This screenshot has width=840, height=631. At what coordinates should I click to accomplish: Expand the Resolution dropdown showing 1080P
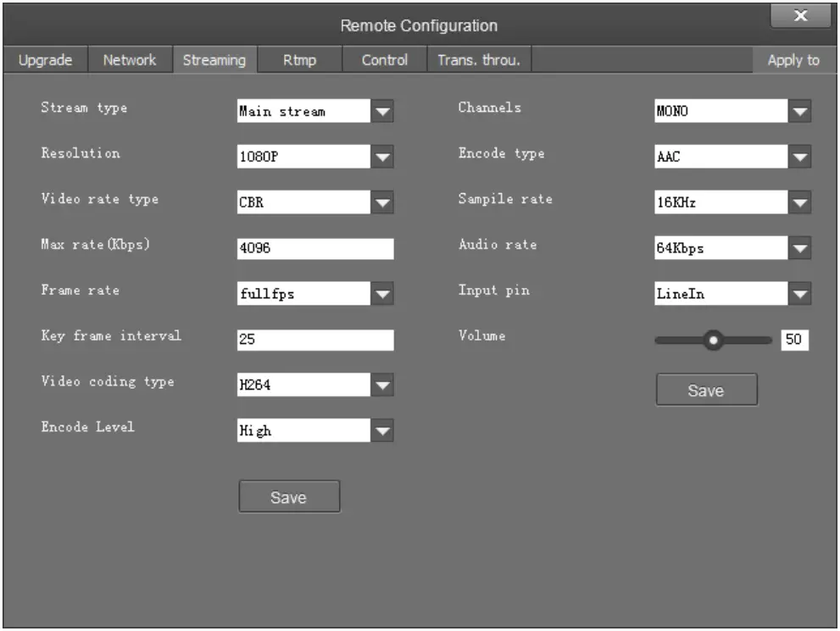pyautogui.click(x=383, y=157)
